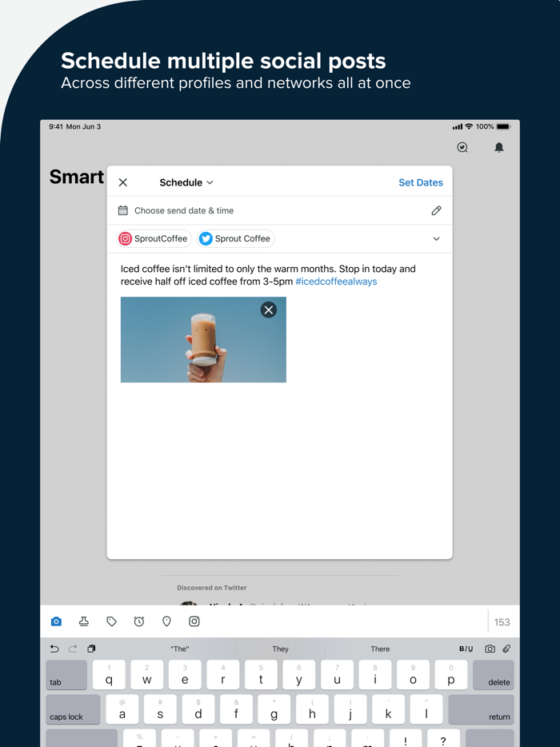Open the Schedule dropdown

[186, 182]
